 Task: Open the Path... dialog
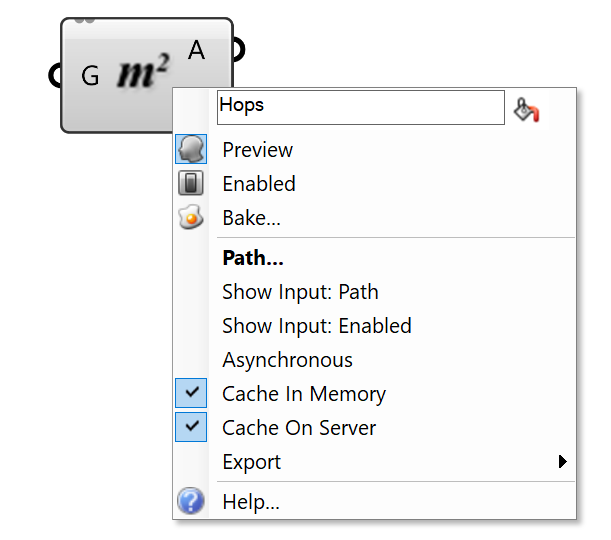pos(253,258)
